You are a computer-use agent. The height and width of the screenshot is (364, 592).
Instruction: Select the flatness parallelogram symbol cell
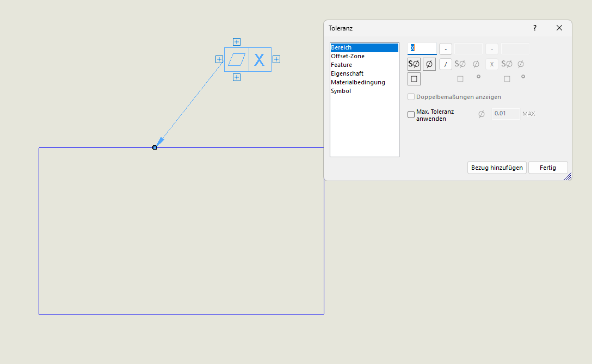click(x=237, y=60)
